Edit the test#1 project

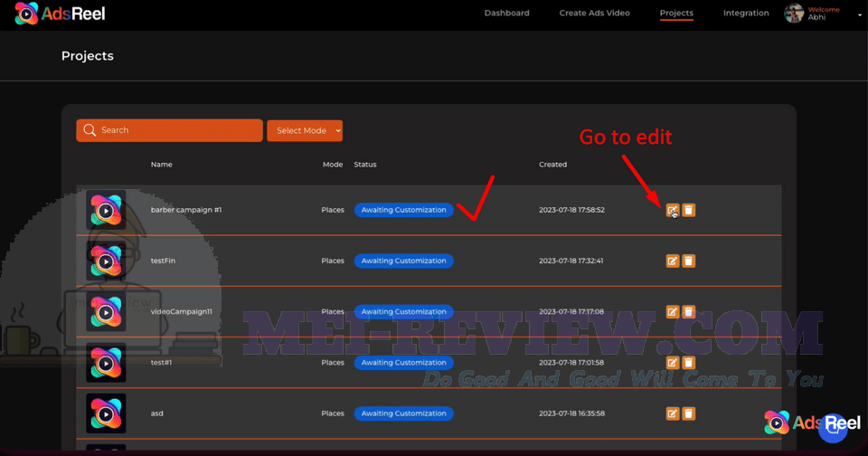pyautogui.click(x=672, y=363)
